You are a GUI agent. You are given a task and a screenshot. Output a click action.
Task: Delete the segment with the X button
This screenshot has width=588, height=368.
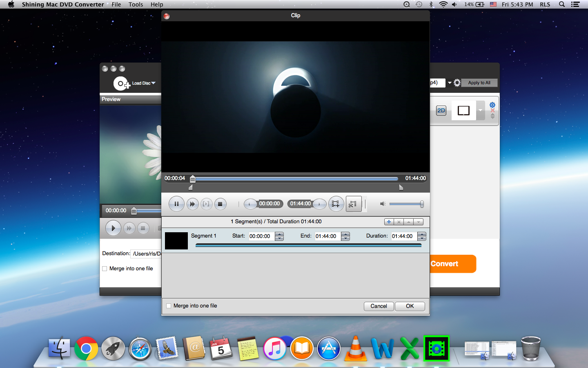[399, 222]
